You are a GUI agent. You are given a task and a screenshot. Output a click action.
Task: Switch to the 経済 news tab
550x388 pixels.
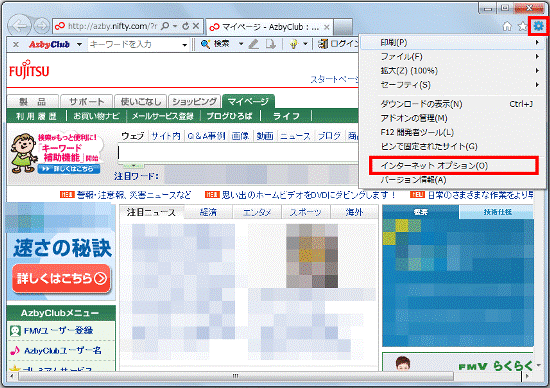[x=208, y=212]
